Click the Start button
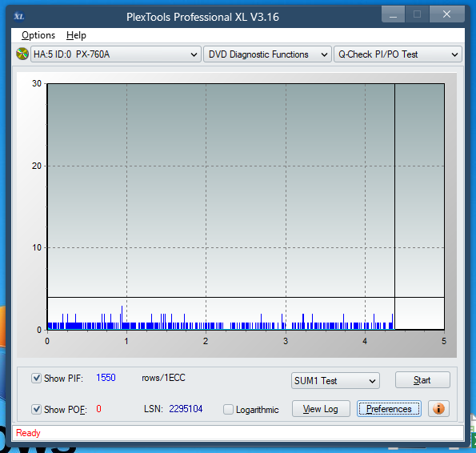Viewport: 476px width, 453px height. (x=422, y=380)
